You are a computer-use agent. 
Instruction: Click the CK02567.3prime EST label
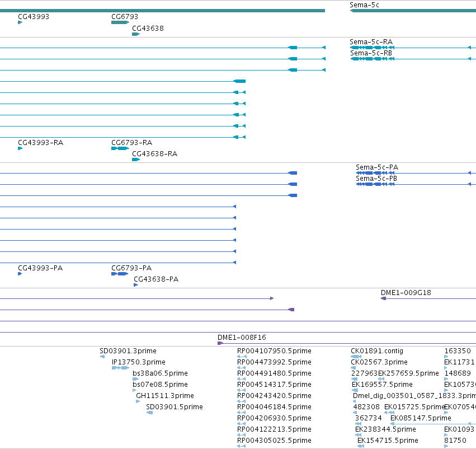379,362
